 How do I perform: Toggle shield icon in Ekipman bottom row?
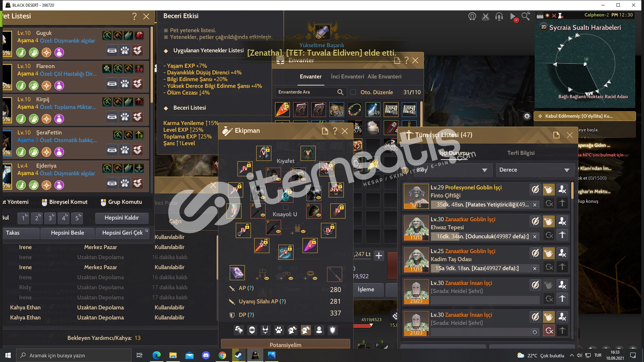(332, 330)
